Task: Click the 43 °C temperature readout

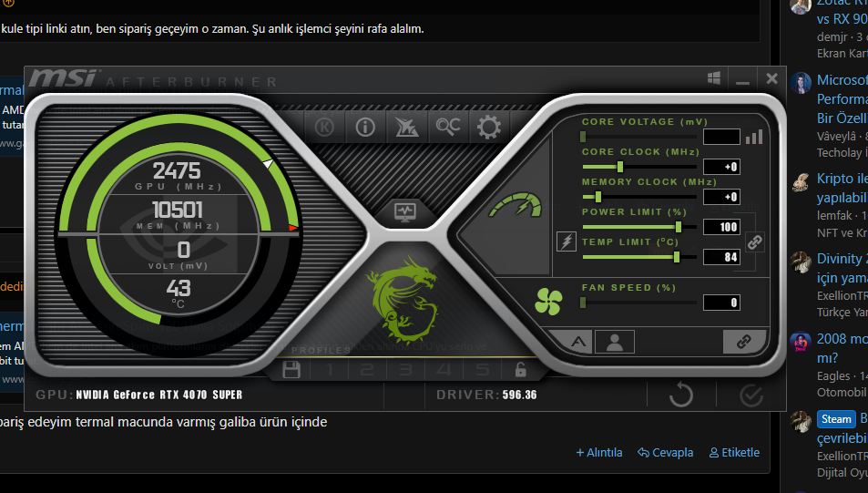Action: click(x=179, y=288)
